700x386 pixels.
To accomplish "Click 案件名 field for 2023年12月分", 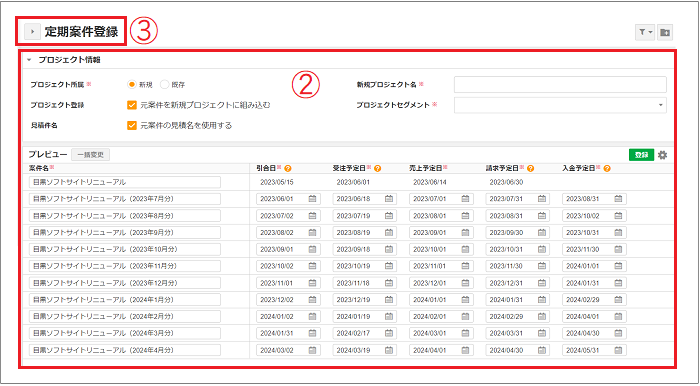I will (125, 283).
